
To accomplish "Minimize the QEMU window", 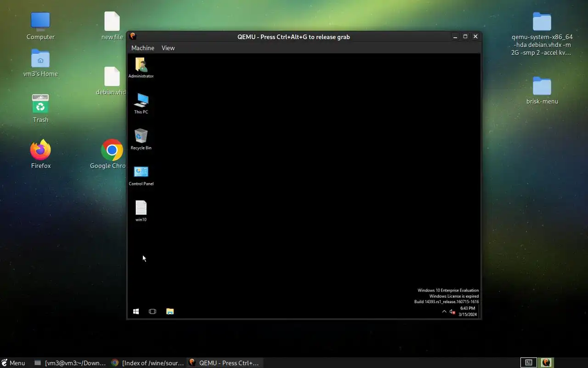I will [x=455, y=36].
